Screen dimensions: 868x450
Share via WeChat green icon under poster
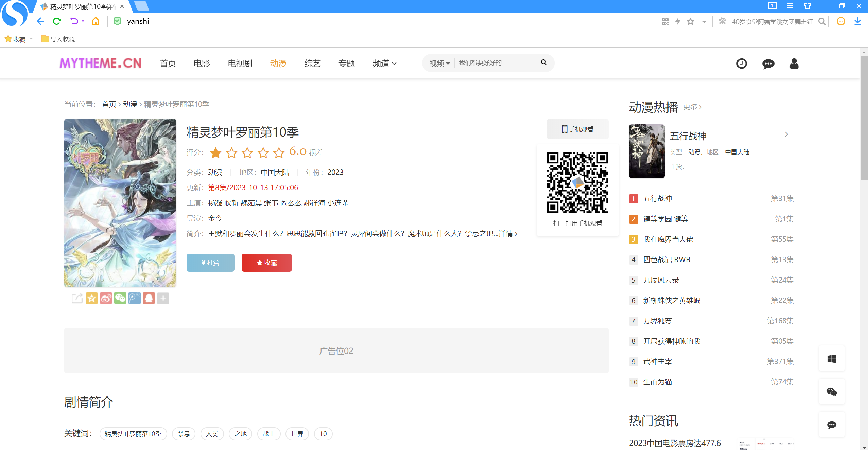(120, 299)
